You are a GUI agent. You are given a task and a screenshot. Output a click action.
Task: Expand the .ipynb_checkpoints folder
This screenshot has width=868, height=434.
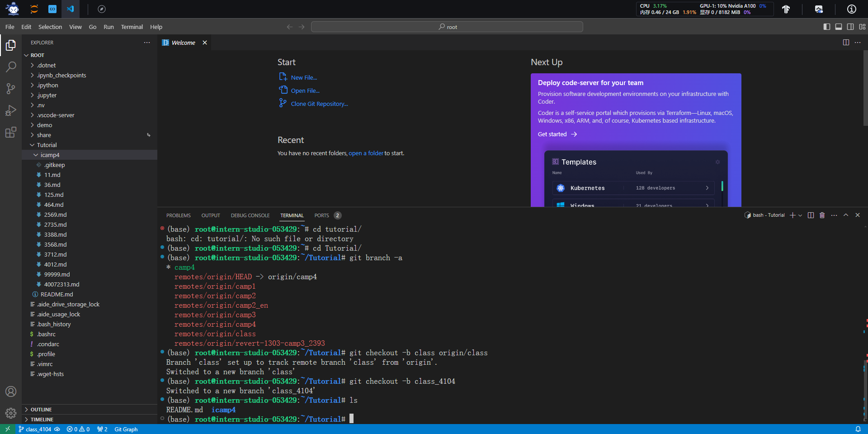coord(90,75)
